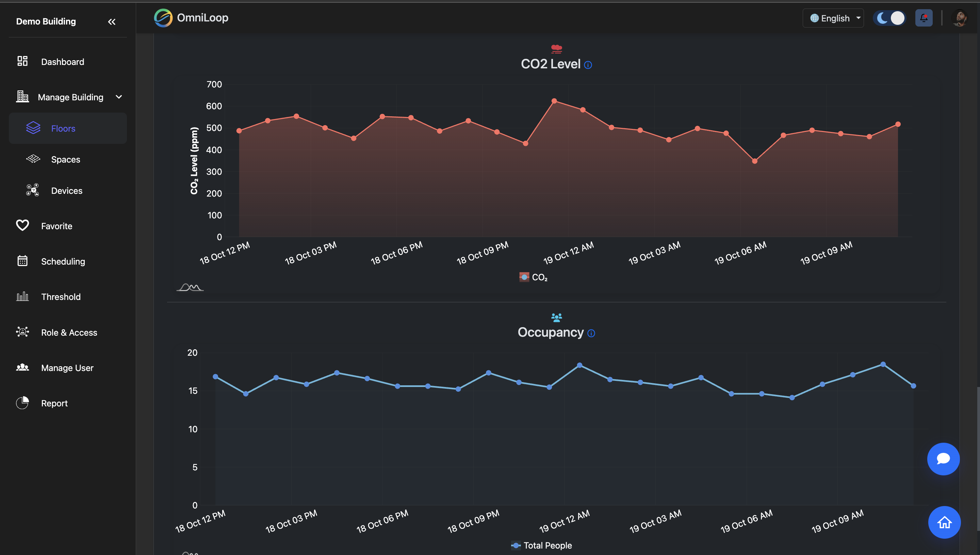Collapse the sidebar with double chevron
This screenshot has height=555, width=980.
pyautogui.click(x=111, y=22)
